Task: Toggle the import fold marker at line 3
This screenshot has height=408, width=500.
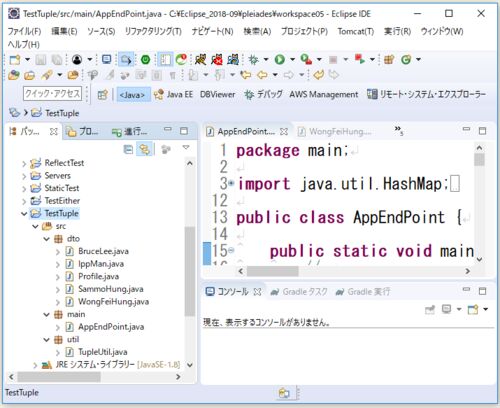Action: [x=232, y=183]
